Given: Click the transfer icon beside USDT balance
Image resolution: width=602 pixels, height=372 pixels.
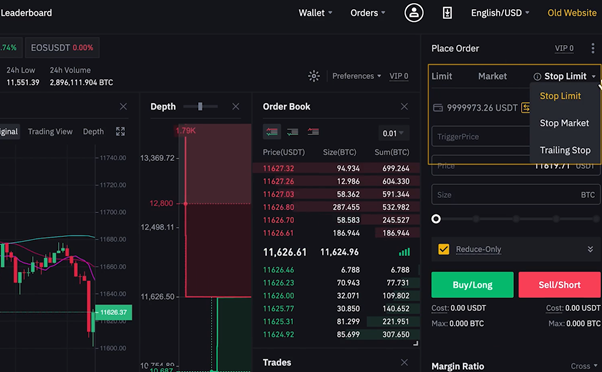Looking at the screenshot, I should click(525, 108).
